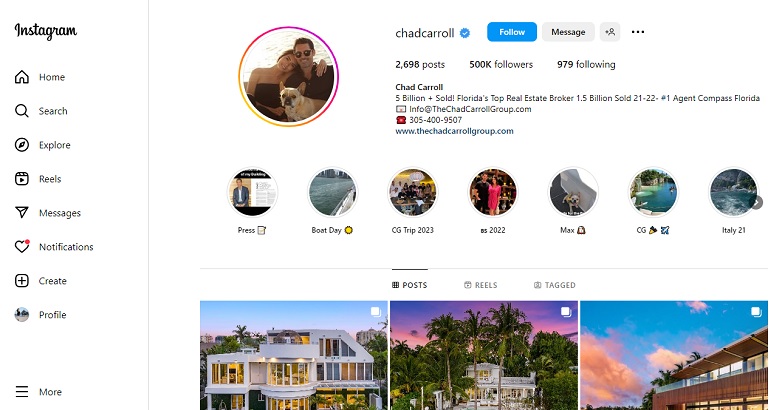Image resolution: width=782 pixels, height=410 pixels.
Task: Click the Create plus icon
Action: 21,280
